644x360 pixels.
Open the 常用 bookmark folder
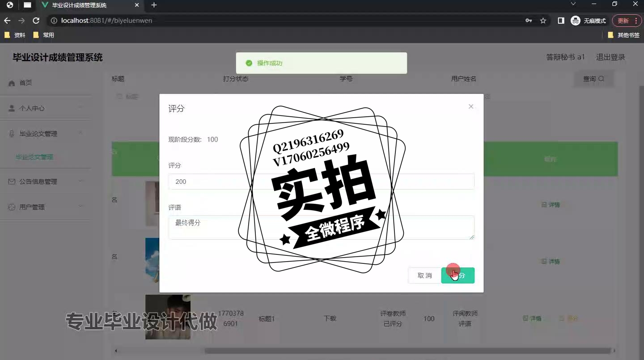pyautogui.click(x=44, y=35)
